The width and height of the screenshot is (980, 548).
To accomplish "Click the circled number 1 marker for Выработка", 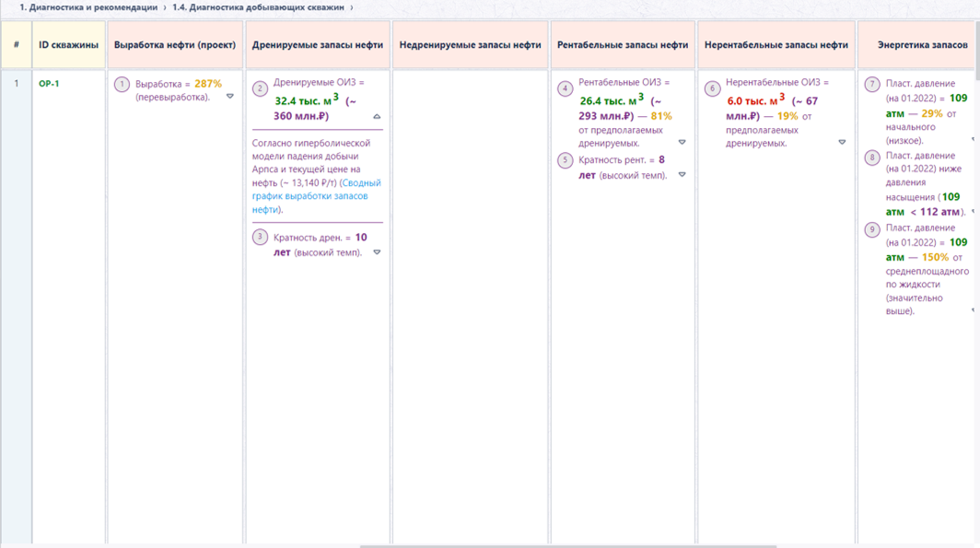I will pyautogui.click(x=122, y=85).
